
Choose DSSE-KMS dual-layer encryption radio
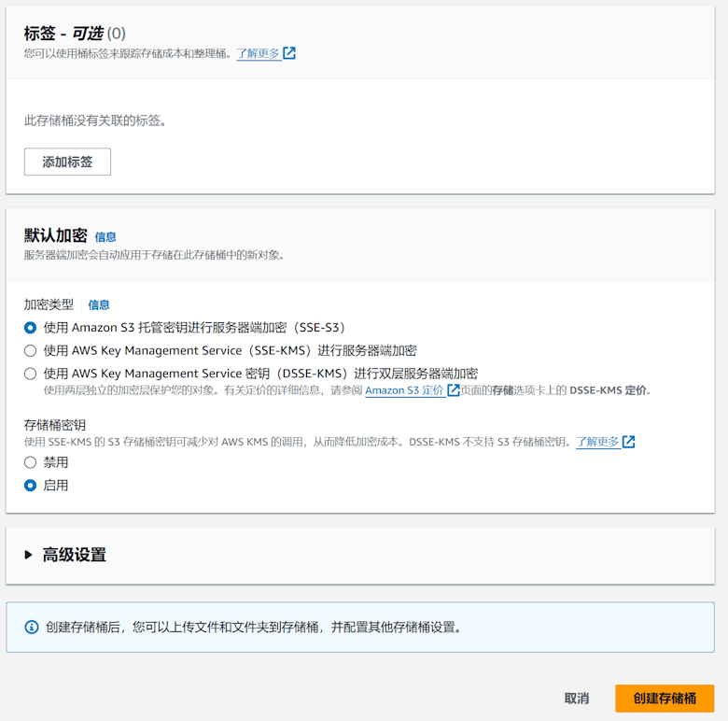pyautogui.click(x=30, y=374)
